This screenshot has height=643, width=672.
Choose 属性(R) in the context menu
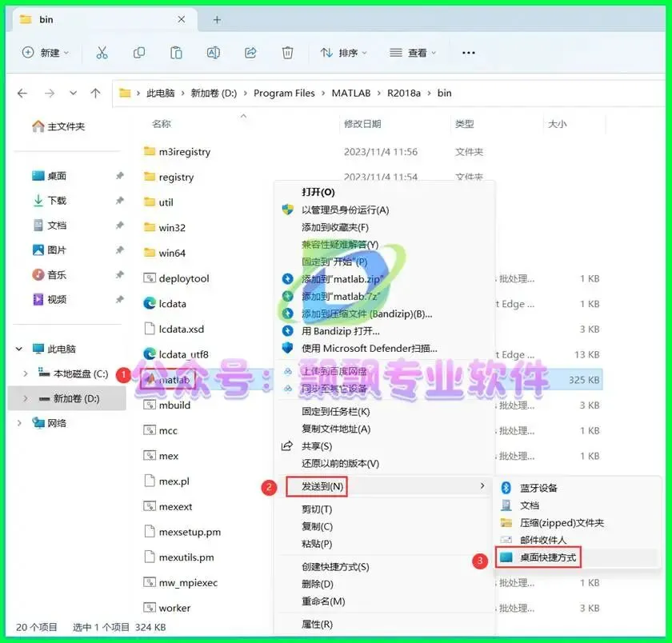point(317,624)
